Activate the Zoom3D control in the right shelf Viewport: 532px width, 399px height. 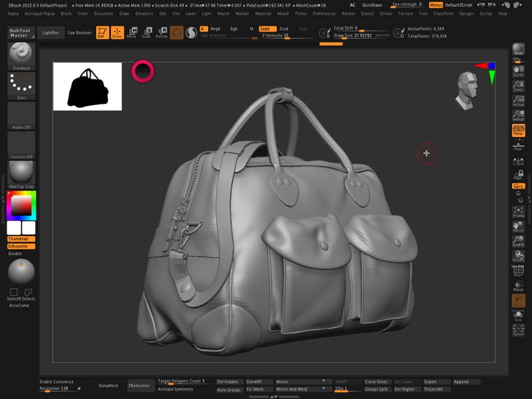(x=518, y=241)
